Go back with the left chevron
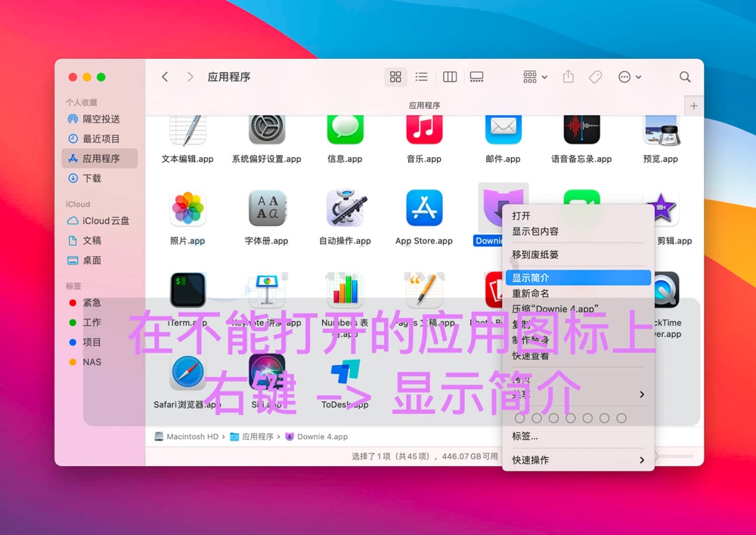Viewport: 756px width, 535px height. click(x=165, y=76)
